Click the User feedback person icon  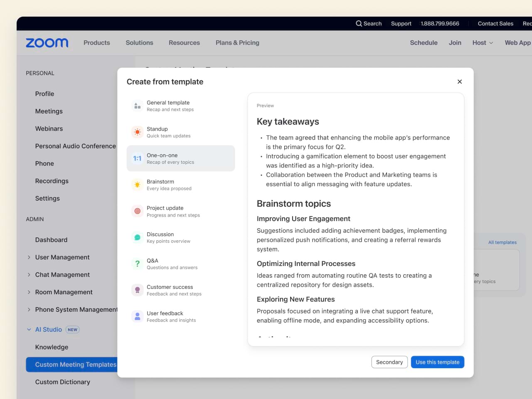point(137,316)
